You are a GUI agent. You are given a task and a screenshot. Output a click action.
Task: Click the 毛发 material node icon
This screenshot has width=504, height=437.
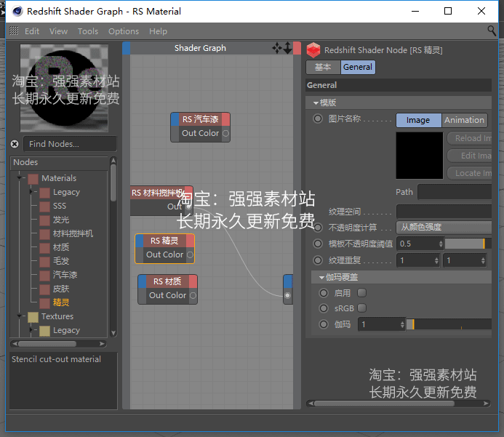(x=44, y=262)
